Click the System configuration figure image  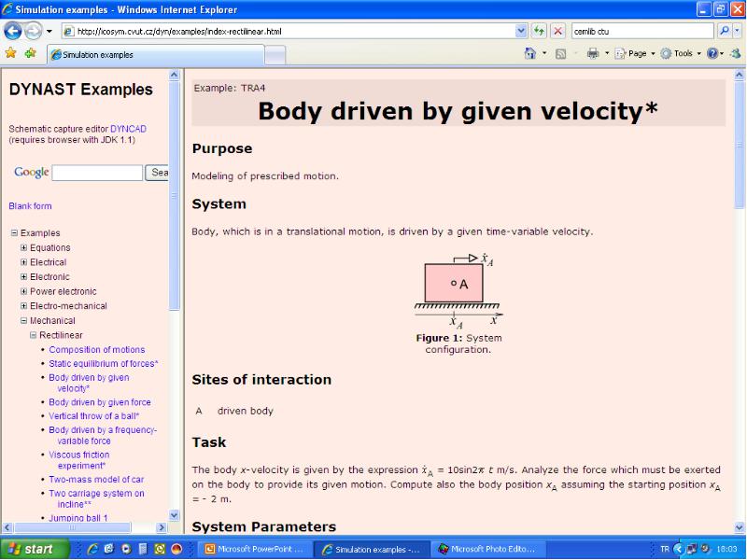(x=458, y=291)
